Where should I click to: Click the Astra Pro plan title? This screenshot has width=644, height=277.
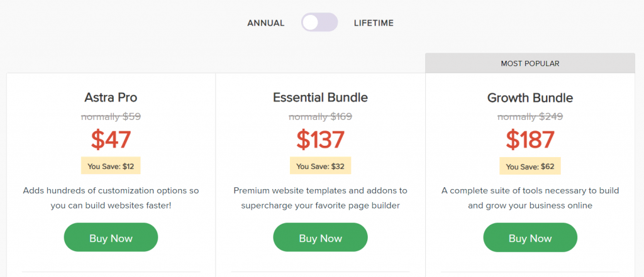coord(111,97)
